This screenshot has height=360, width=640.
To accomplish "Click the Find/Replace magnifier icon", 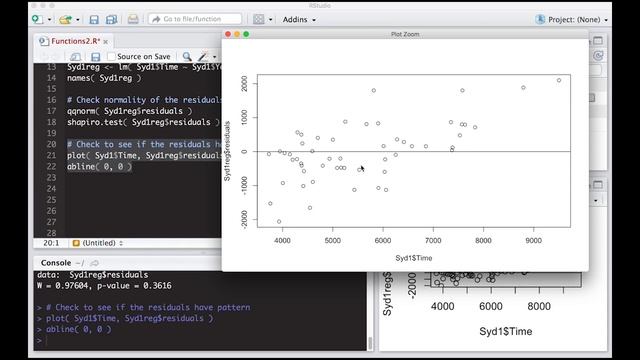I will pyautogui.click(x=187, y=57).
